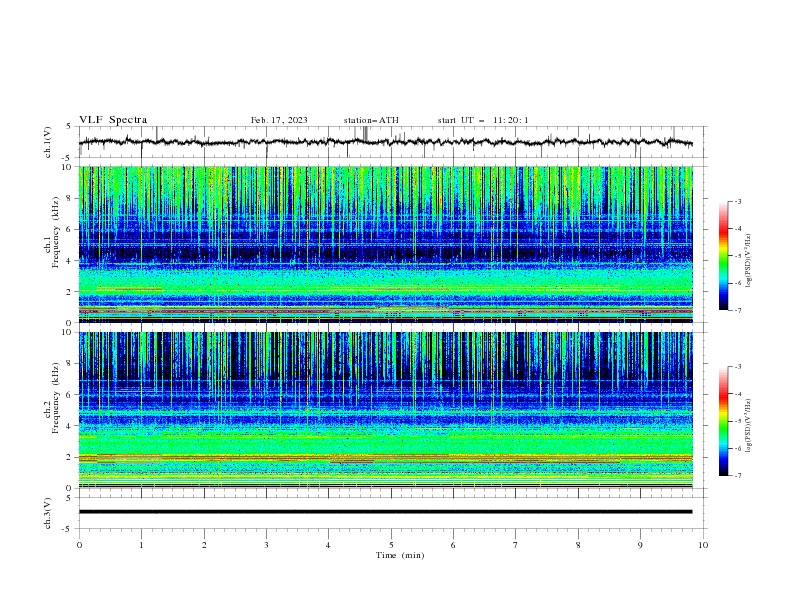Click the "4" kHz tick on ch.2 frequency axis
Image resolution: width=792 pixels, height=612 pixels.
tap(70, 426)
